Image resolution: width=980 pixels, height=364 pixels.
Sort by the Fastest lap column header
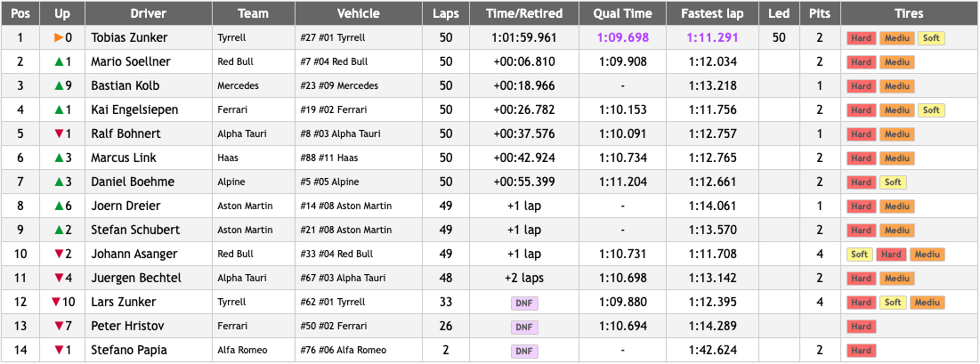[x=712, y=13]
